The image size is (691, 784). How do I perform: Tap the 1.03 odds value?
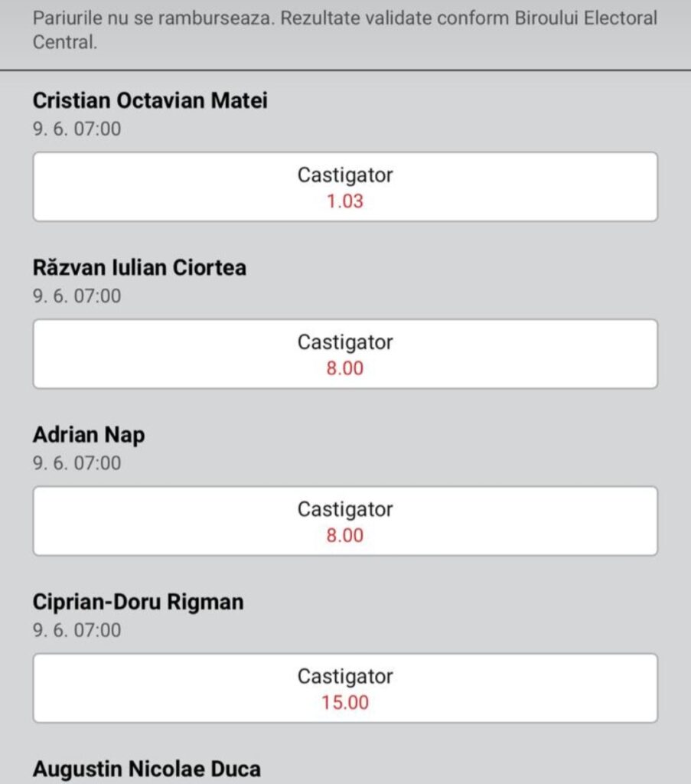coord(345,202)
